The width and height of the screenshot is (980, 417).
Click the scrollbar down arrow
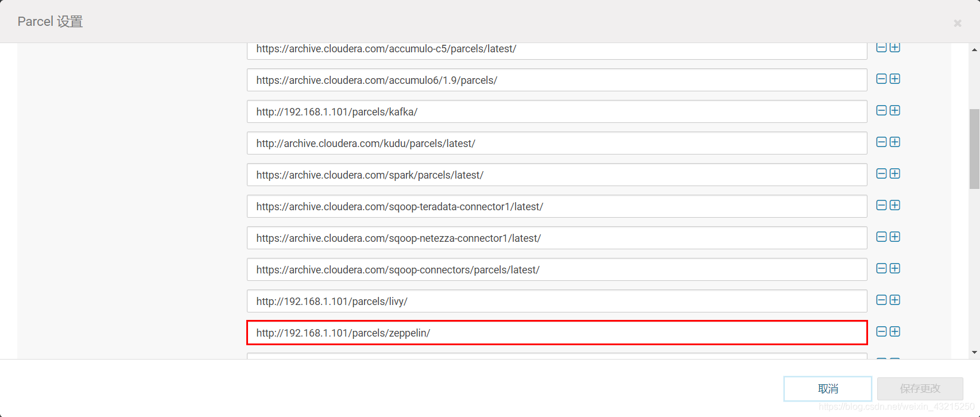tap(975, 352)
